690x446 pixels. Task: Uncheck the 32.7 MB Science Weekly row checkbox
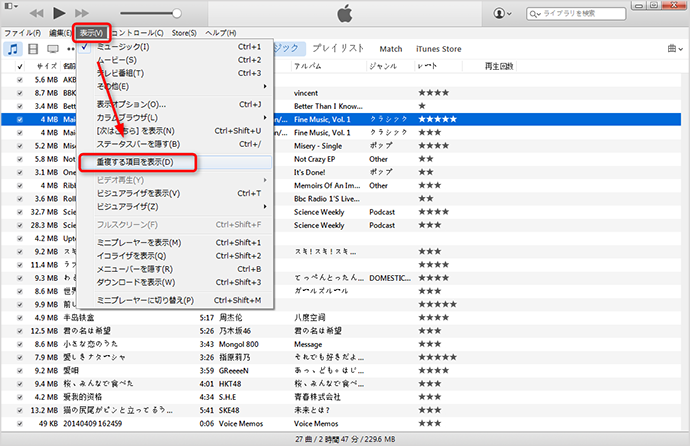click(x=20, y=212)
